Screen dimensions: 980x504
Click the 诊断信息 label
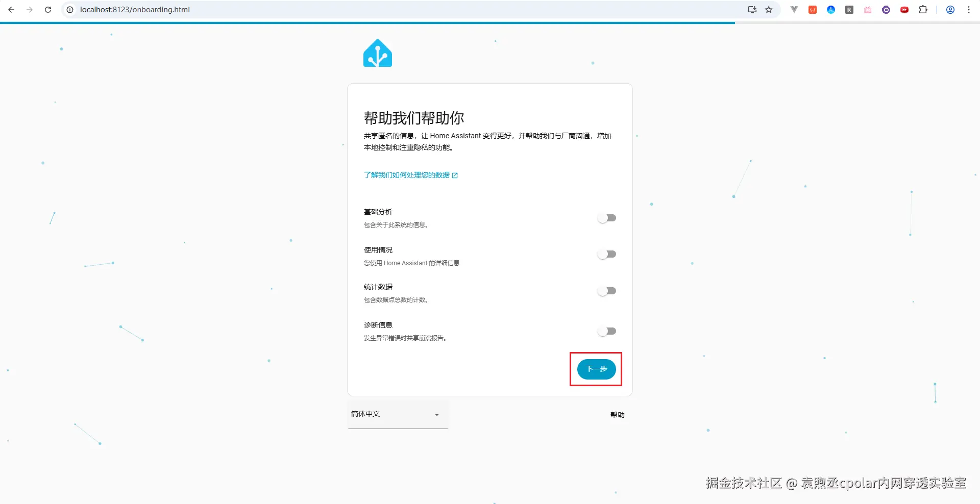pyautogui.click(x=378, y=325)
